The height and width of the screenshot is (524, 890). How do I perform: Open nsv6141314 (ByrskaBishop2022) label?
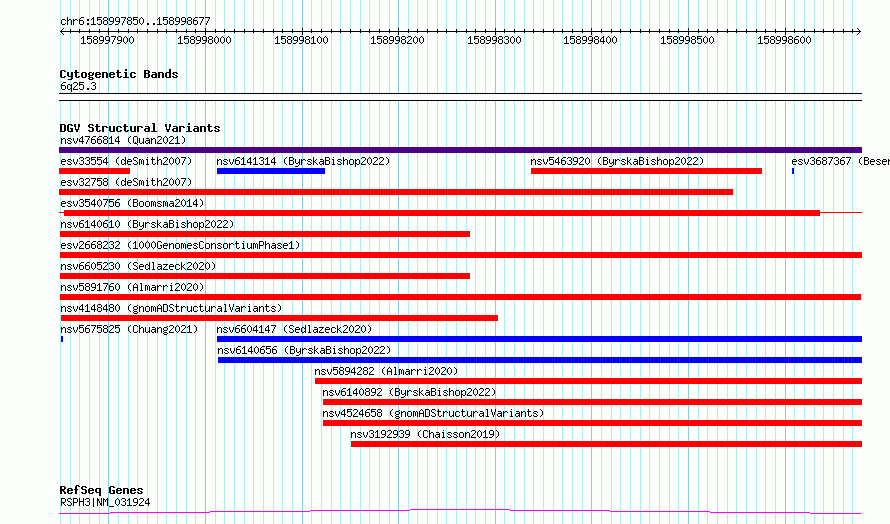[x=303, y=161]
